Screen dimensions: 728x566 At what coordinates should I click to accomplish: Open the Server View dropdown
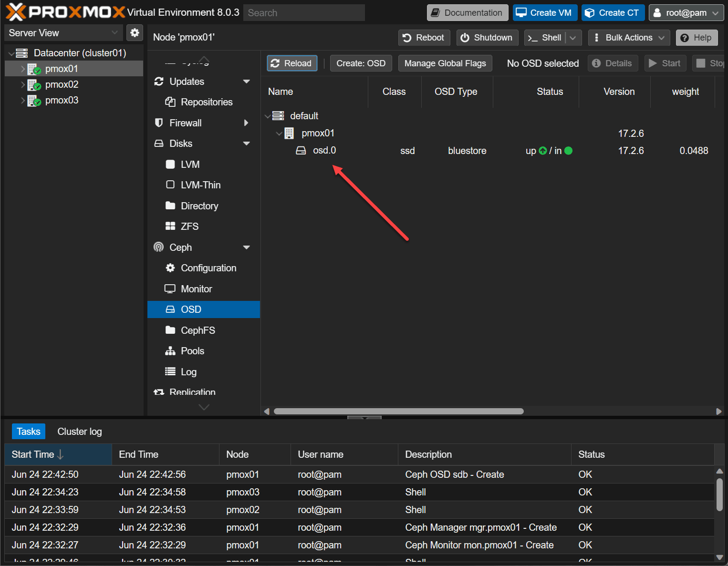(x=62, y=33)
